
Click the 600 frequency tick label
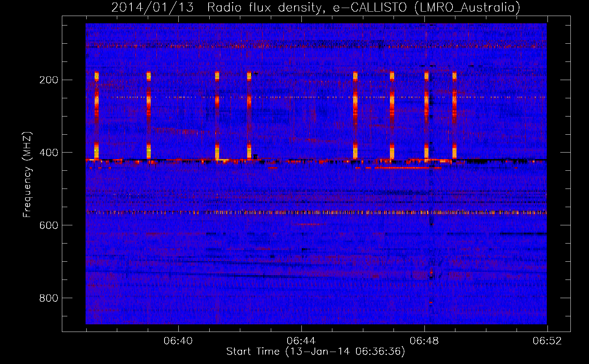pyautogui.click(x=49, y=225)
